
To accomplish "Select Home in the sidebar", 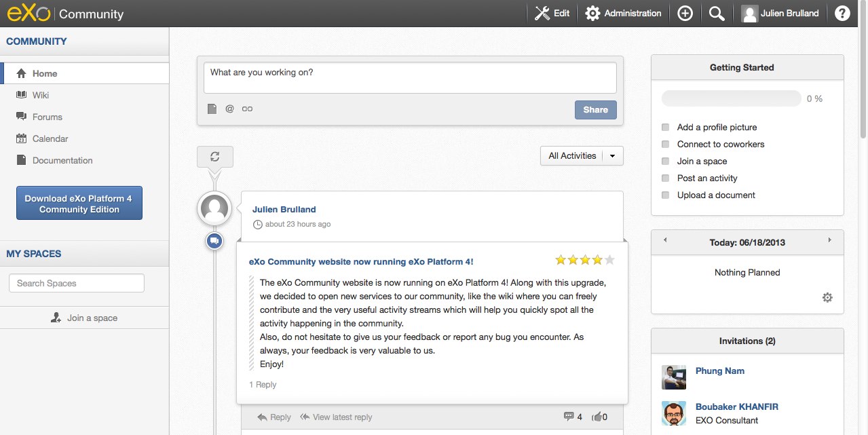I will (85, 73).
